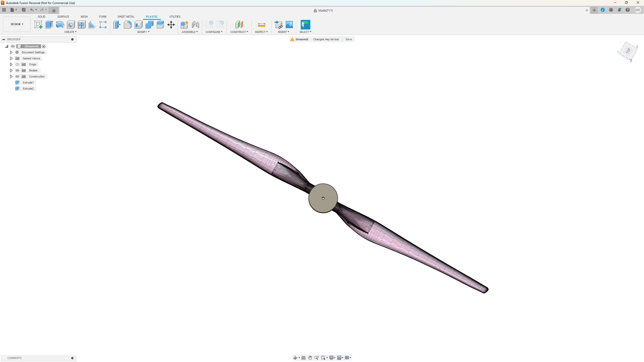Expand the Origin node
This screenshot has width=644, height=362.
pos(11,64)
